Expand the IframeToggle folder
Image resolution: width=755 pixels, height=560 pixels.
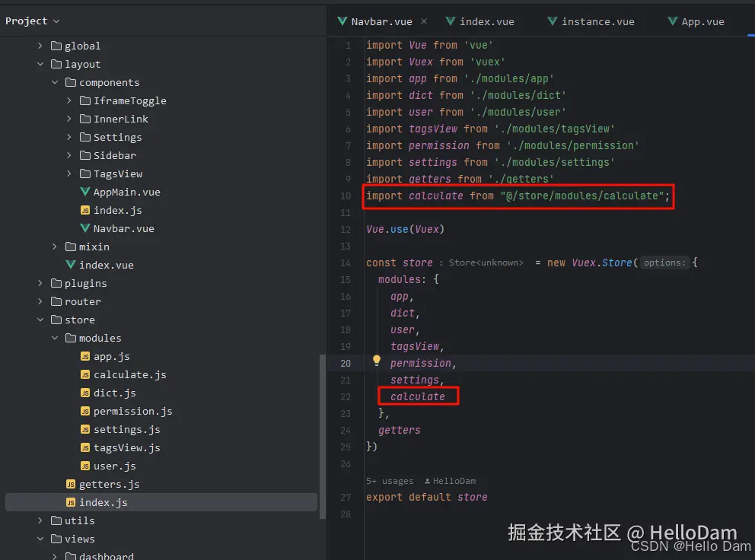[x=69, y=100]
